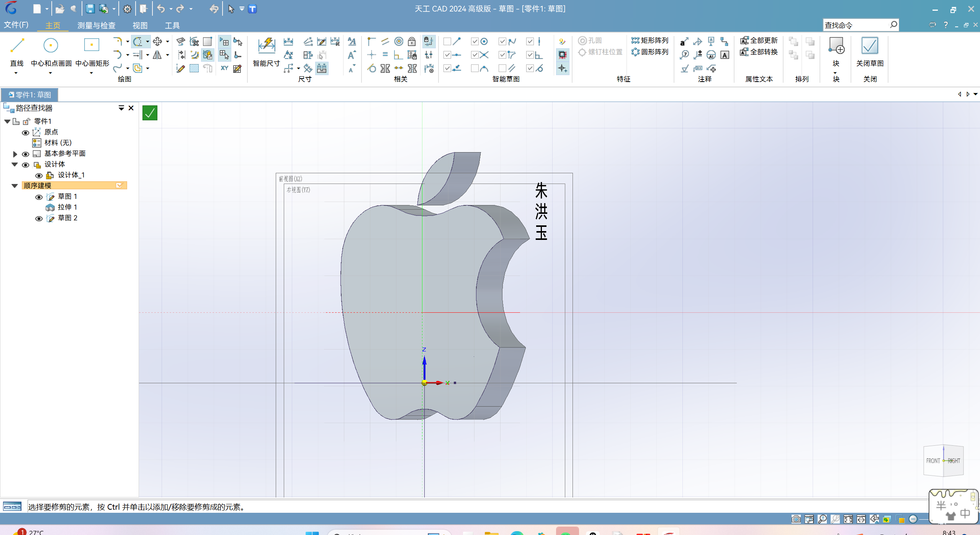This screenshot has height=535, width=980.
Task: Click the 全部转换 button
Action: tap(759, 52)
